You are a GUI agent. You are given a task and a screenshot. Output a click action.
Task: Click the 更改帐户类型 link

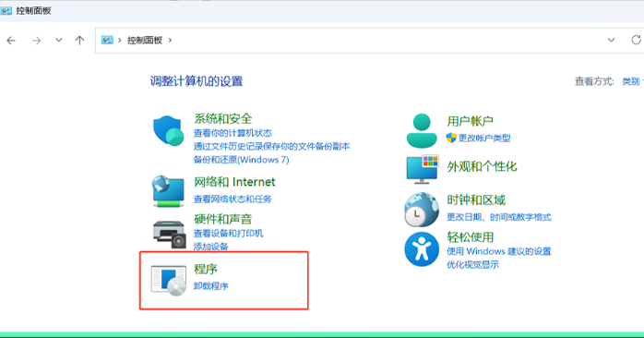484,139
